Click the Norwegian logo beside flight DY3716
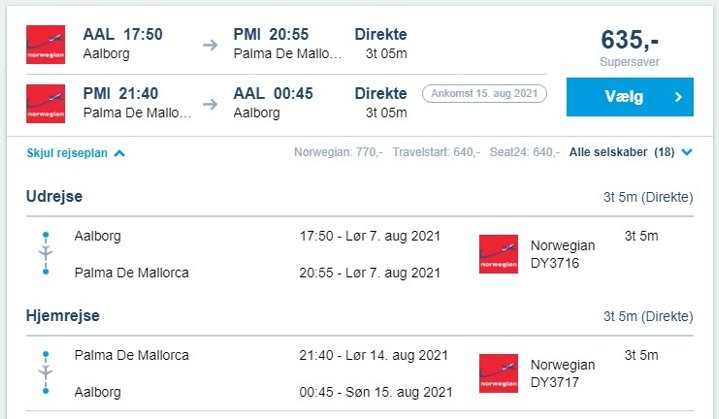This screenshot has width=719, height=419. [498, 254]
